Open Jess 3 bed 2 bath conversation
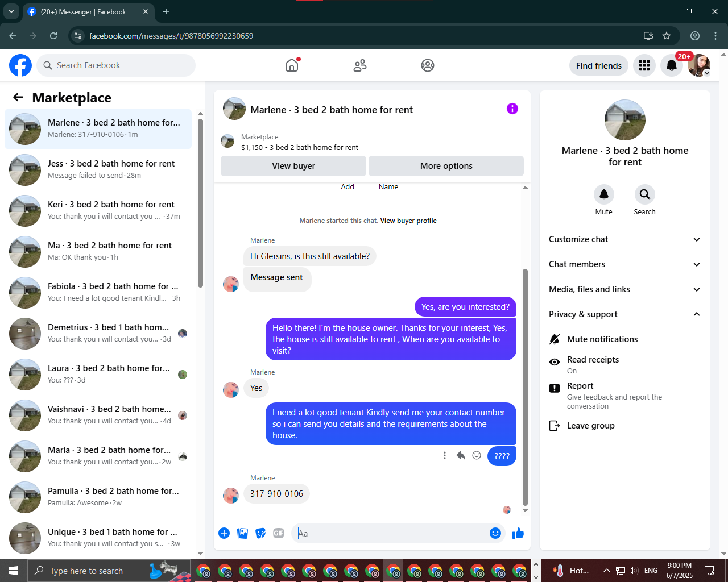Screen dimensions: 728x582 point(98,169)
